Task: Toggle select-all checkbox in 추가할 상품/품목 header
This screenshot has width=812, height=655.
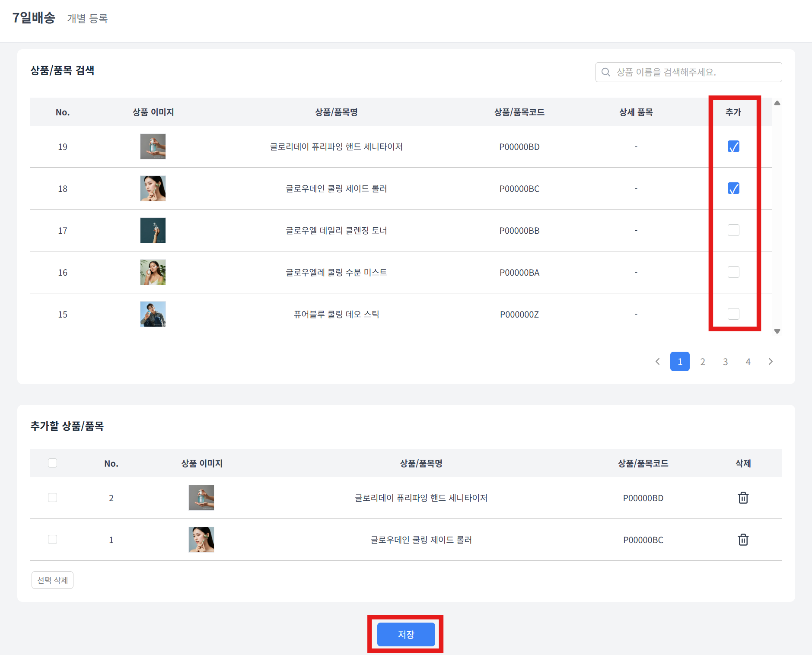Action: [52, 463]
